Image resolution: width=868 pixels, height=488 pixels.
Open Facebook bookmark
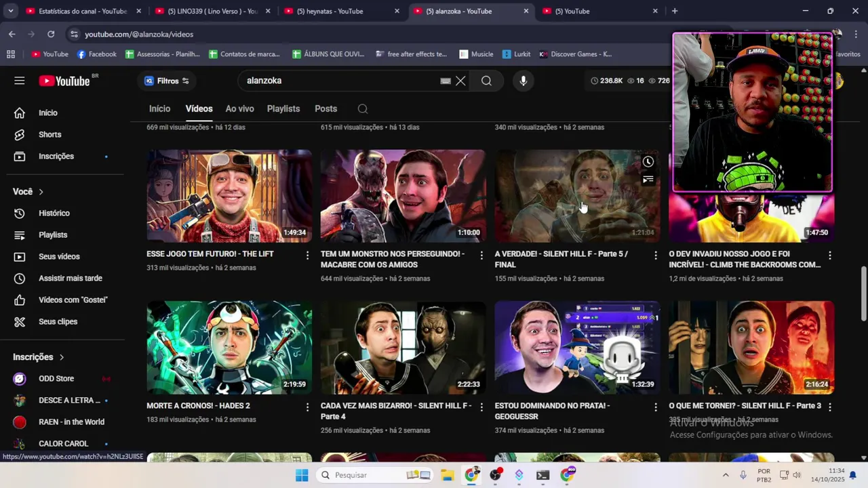96,54
